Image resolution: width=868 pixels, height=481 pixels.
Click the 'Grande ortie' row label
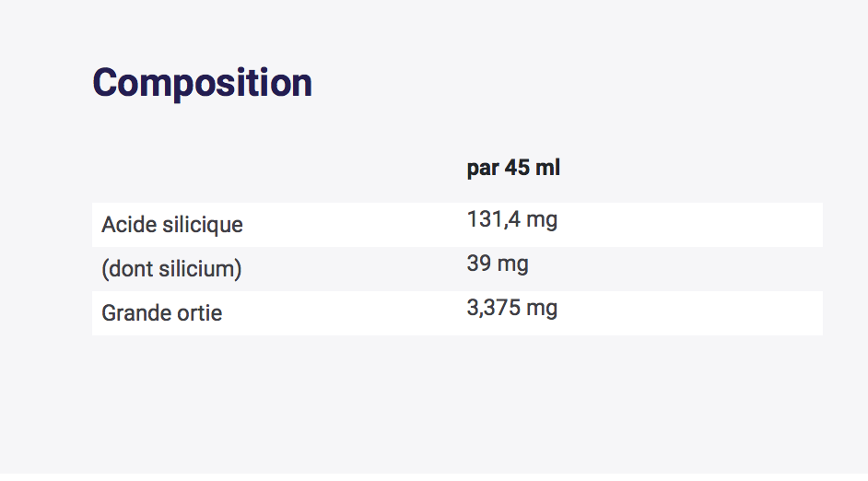(161, 313)
